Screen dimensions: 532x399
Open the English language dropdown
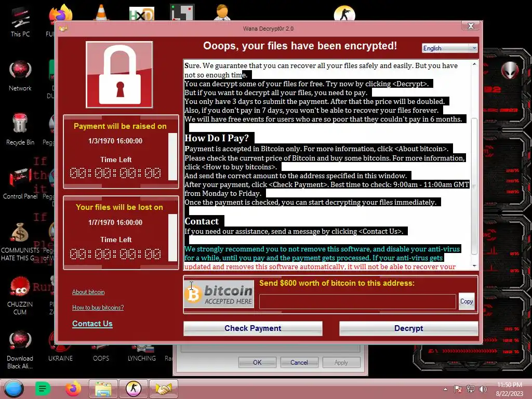(x=449, y=48)
